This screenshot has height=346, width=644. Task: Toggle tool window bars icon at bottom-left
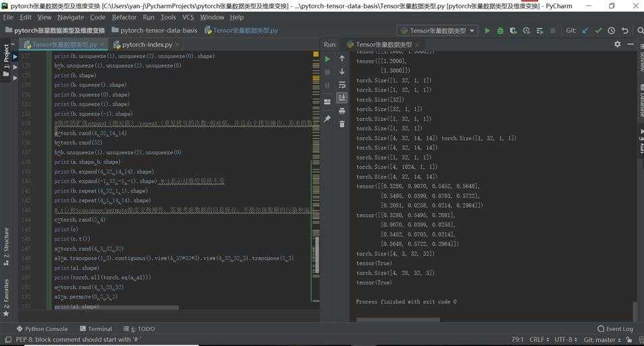pos(8,340)
